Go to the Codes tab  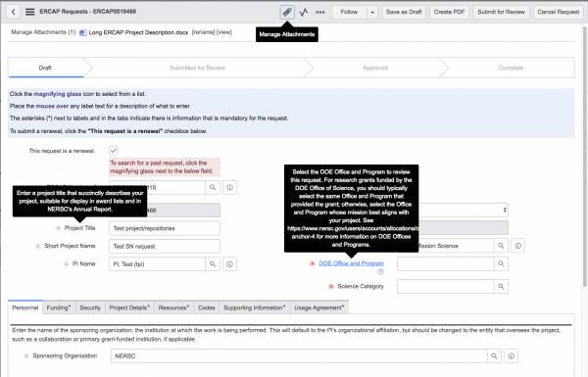[x=206, y=307]
